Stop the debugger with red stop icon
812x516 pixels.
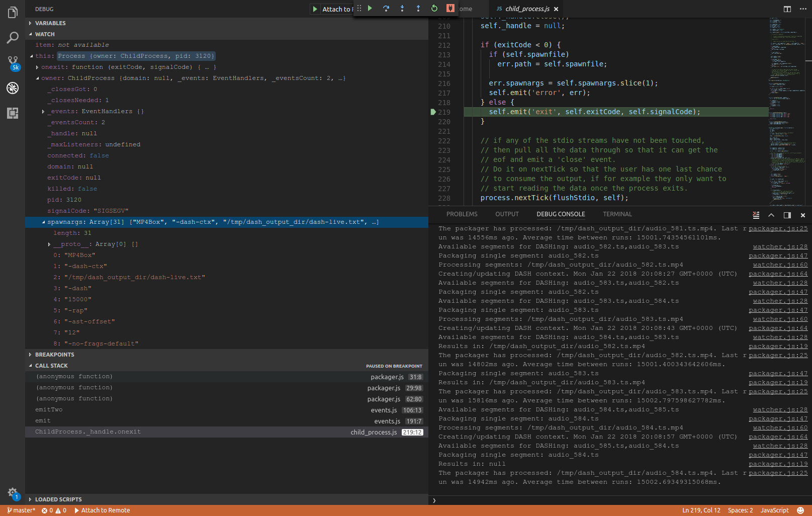click(450, 8)
